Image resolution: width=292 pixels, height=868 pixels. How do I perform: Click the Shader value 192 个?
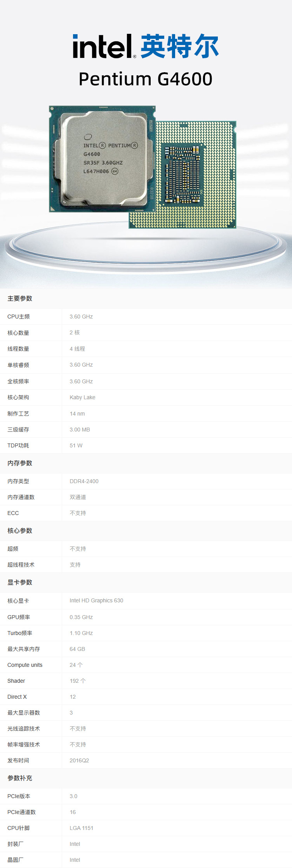point(78,681)
